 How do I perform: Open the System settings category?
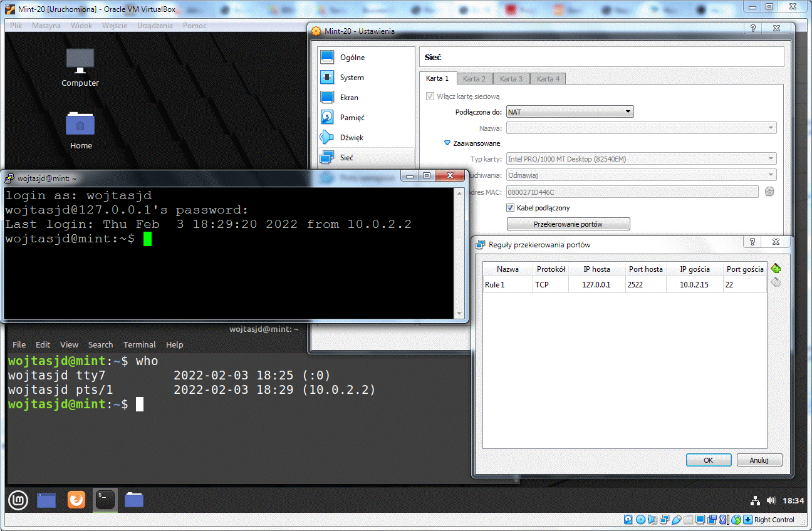(x=367, y=78)
